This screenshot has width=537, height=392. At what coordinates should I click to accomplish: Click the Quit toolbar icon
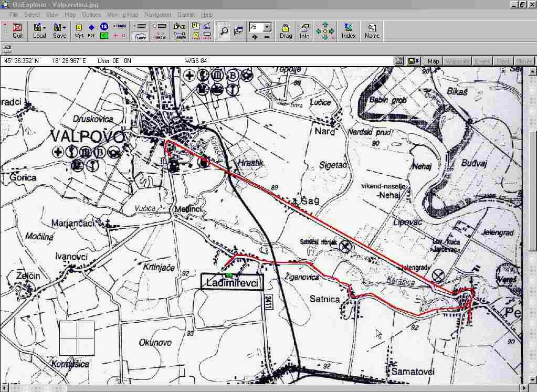tap(17, 31)
